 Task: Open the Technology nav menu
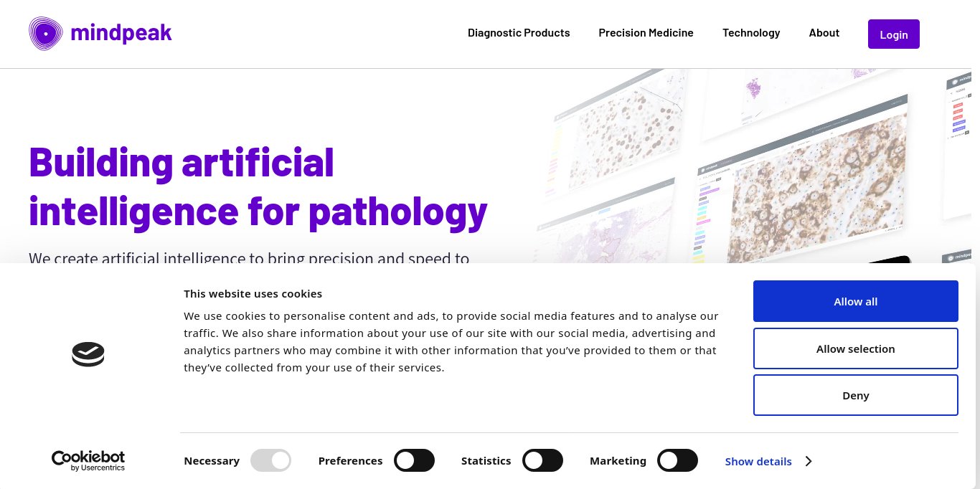coord(751,33)
